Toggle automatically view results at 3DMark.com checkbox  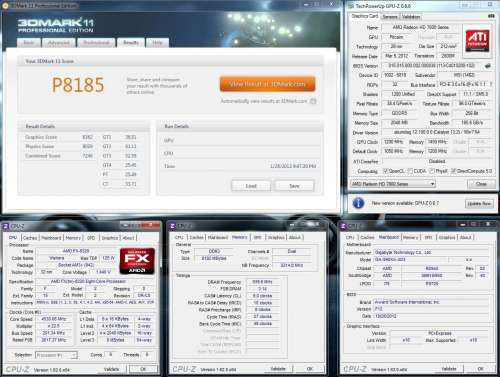tap(313, 101)
